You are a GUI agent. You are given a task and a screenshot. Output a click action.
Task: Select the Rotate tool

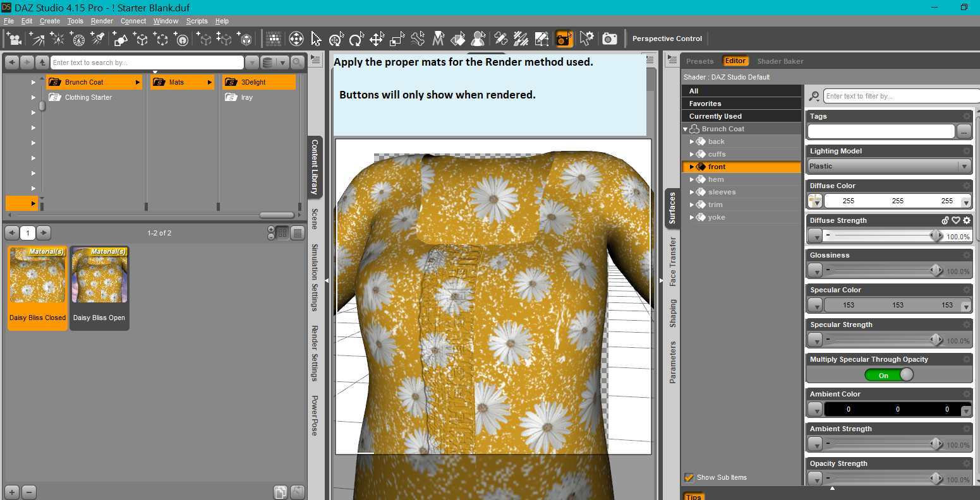356,39
